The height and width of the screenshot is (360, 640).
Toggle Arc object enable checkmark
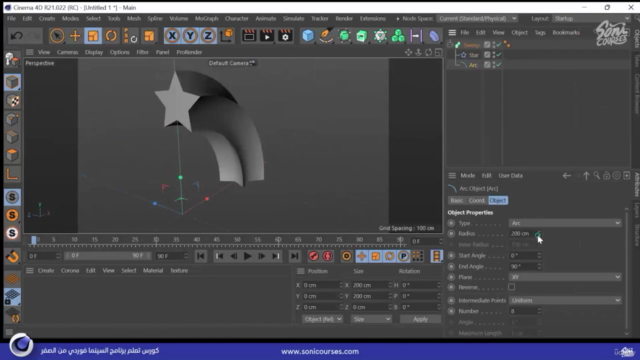(499, 64)
